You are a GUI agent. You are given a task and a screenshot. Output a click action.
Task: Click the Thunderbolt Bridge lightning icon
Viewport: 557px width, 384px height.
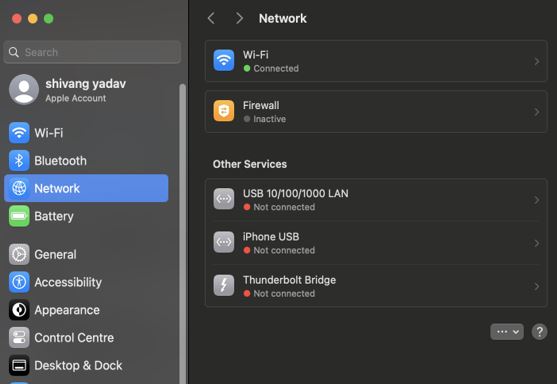[x=224, y=285]
